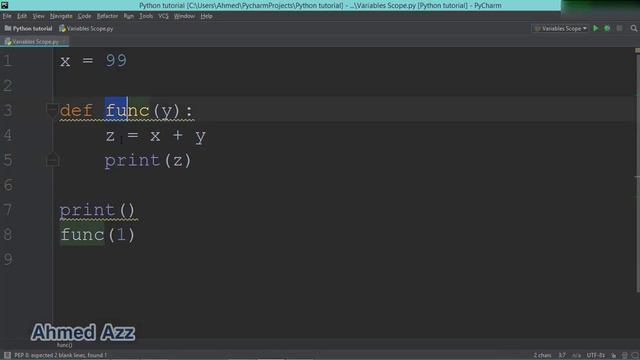
Task: Click the yellow inspection indicator atop scrollbar
Action: [637, 51]
